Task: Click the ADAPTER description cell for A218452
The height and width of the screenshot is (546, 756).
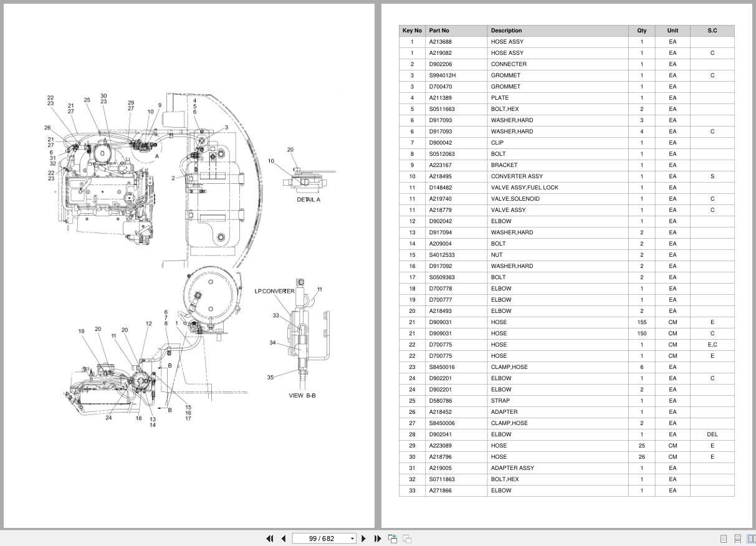Action: [x=558, y=412]
